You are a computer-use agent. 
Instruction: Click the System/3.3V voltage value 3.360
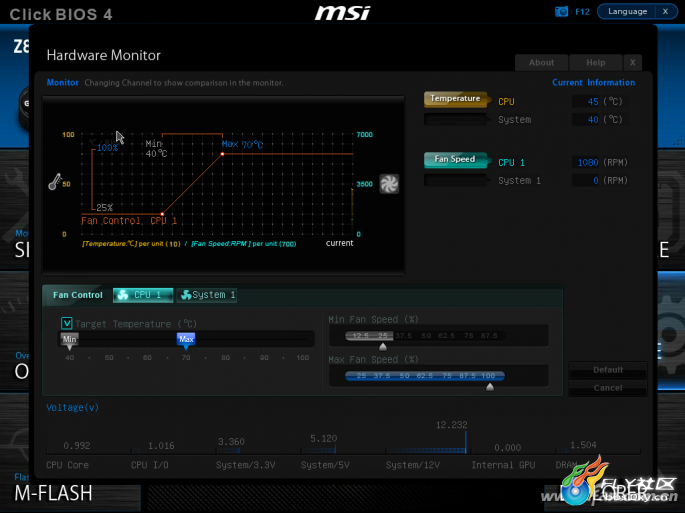(231, 442)
